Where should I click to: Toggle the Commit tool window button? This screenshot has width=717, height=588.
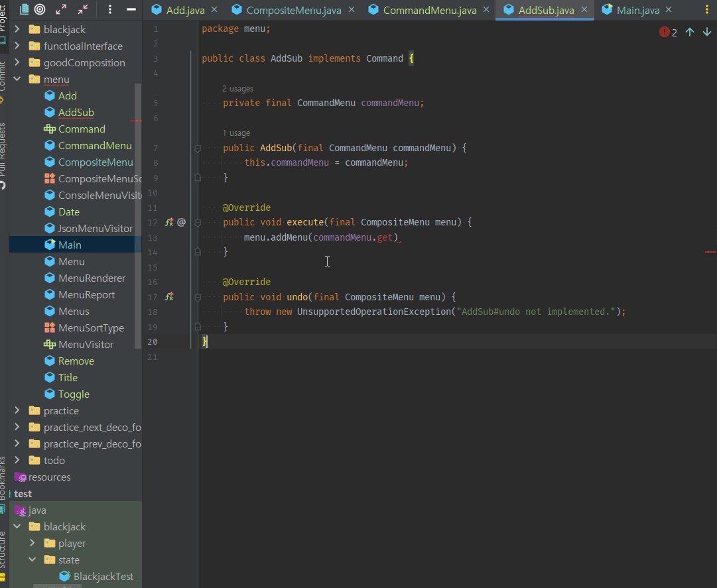point(3,80)
